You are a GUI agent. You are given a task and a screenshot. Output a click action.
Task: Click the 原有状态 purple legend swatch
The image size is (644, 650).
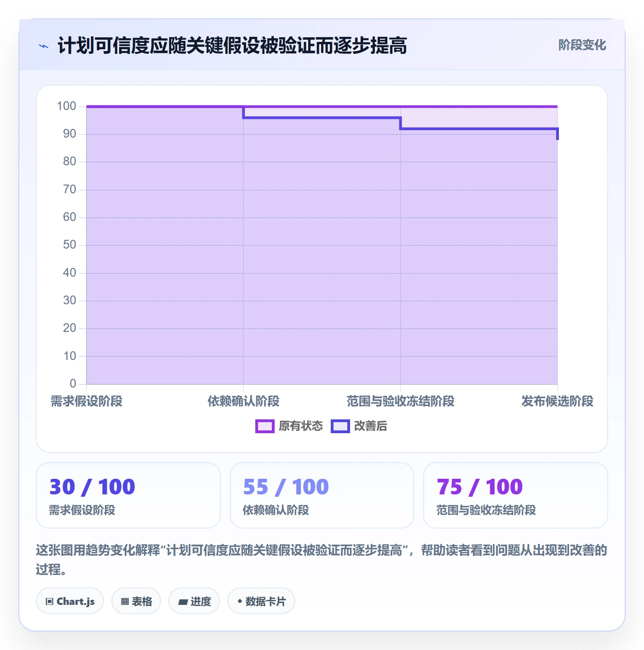point(265,426)
